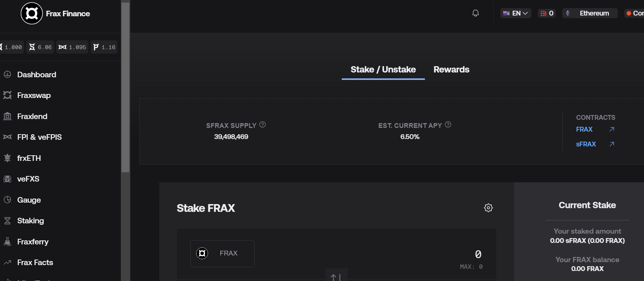View the sFRAX SUPPLY tooltip

click(262, 125)
